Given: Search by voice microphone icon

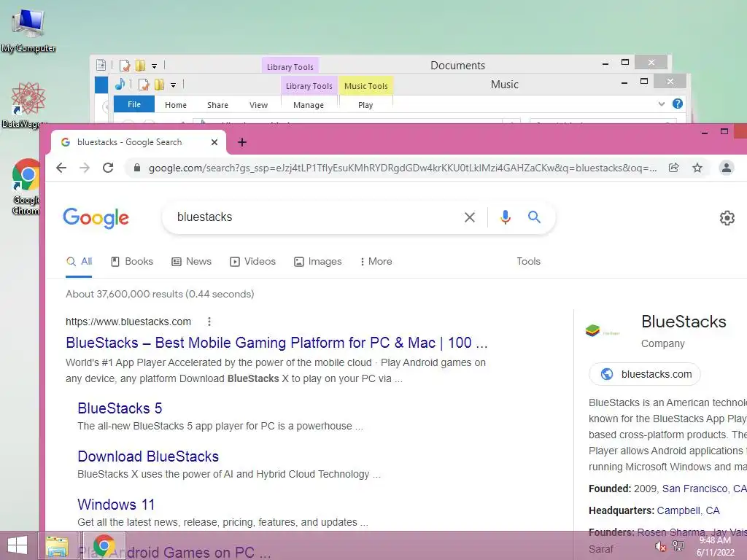Looking at the screenshot, I should [x=506, y=217].
